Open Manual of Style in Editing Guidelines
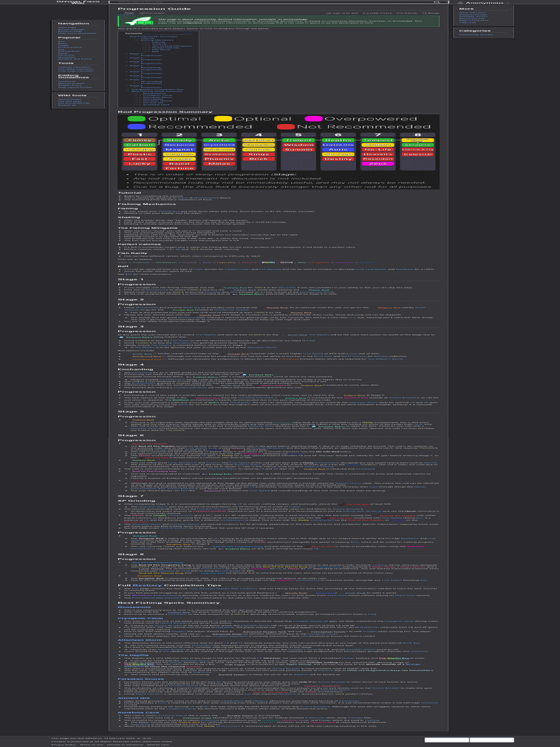560x747 pixels. [x=71, y=83]
